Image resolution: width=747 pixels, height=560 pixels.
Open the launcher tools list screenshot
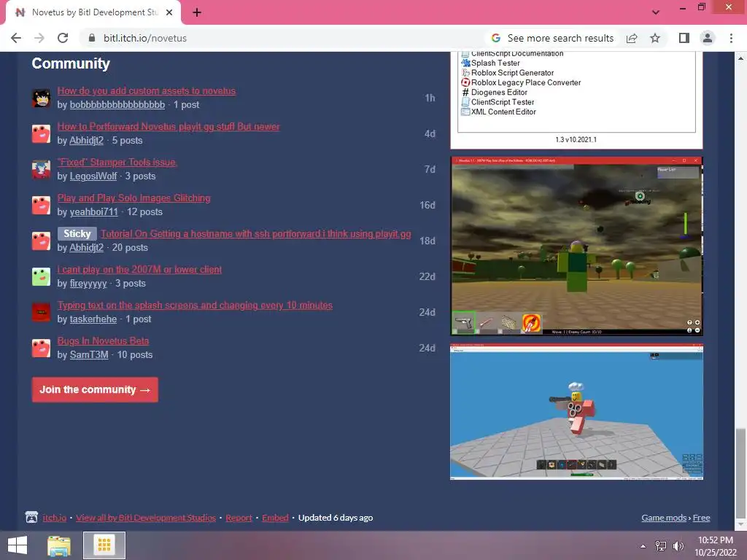(576, 99)
